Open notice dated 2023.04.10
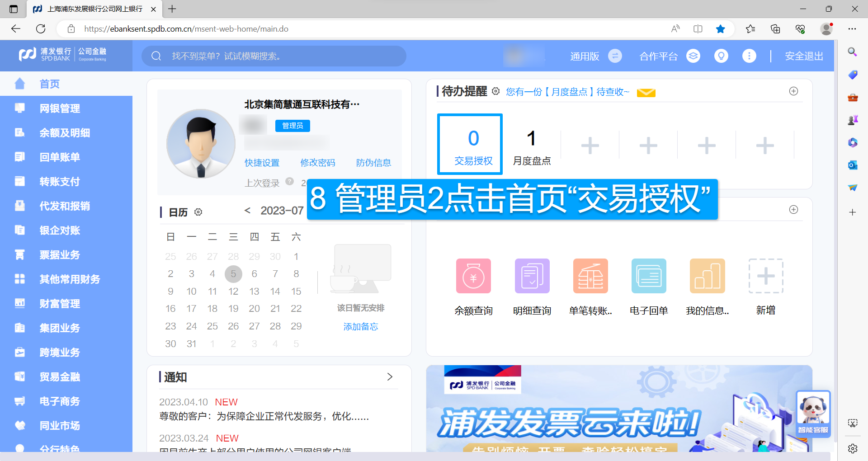Image resolution: width=868 pixels, height=461 pixels. (264, 409)
